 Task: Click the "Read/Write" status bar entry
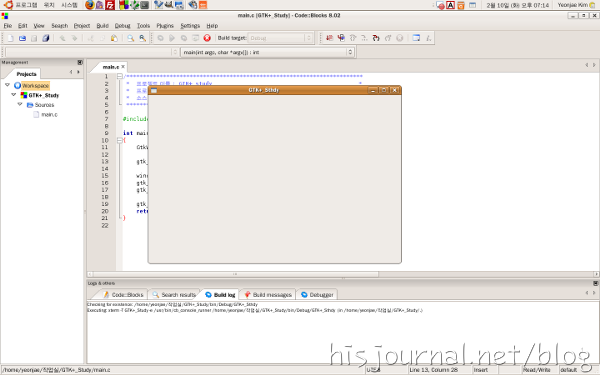tap(536, 370)
